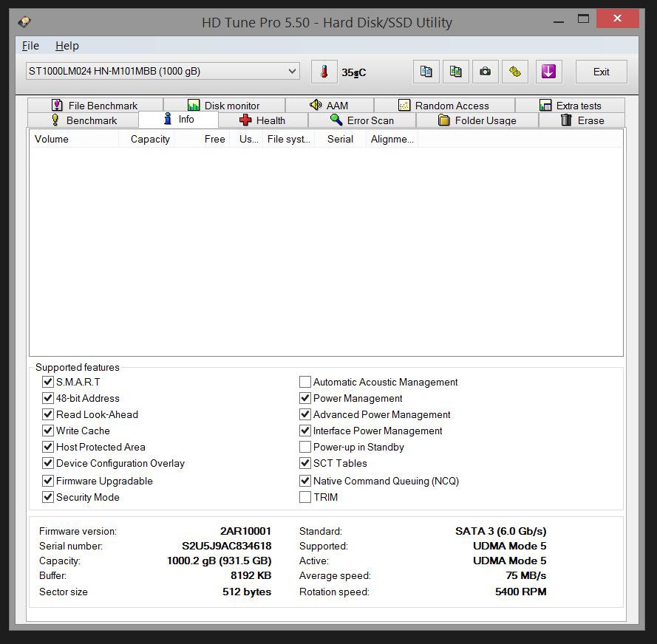
Task: Toggle the Interface Power Management checkbox
Action: click(x=305, y=431)
